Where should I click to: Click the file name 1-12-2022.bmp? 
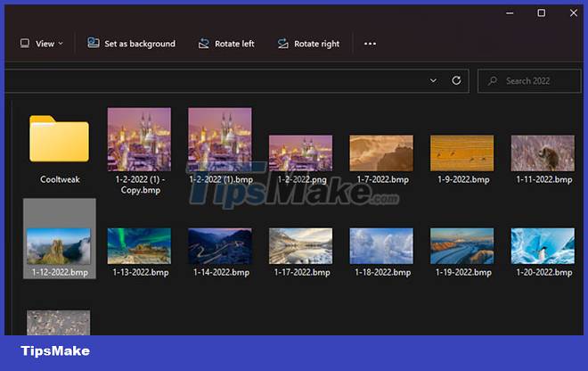point(60,272)
